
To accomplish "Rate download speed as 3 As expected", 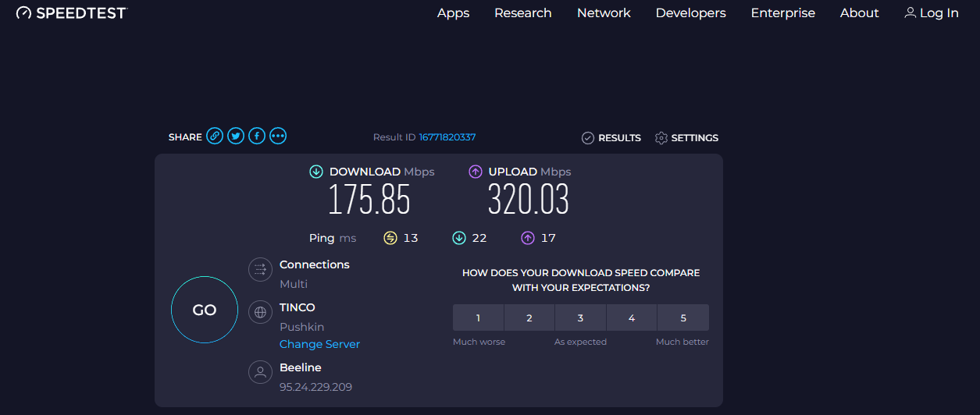I will point(580,317).
